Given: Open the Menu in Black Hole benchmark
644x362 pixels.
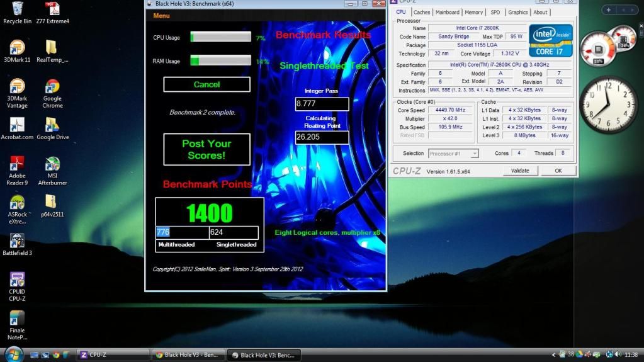Looking at the screenshot, I should tap(161, 16).
